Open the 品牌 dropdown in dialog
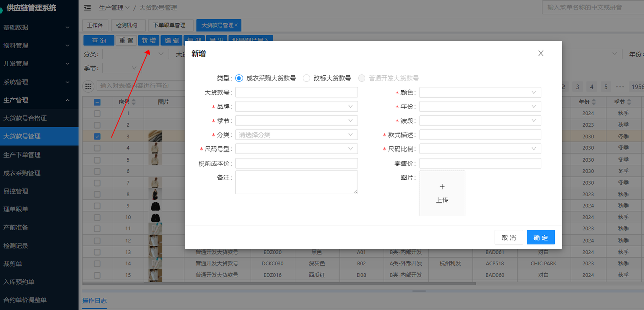 tap(296, 107)
